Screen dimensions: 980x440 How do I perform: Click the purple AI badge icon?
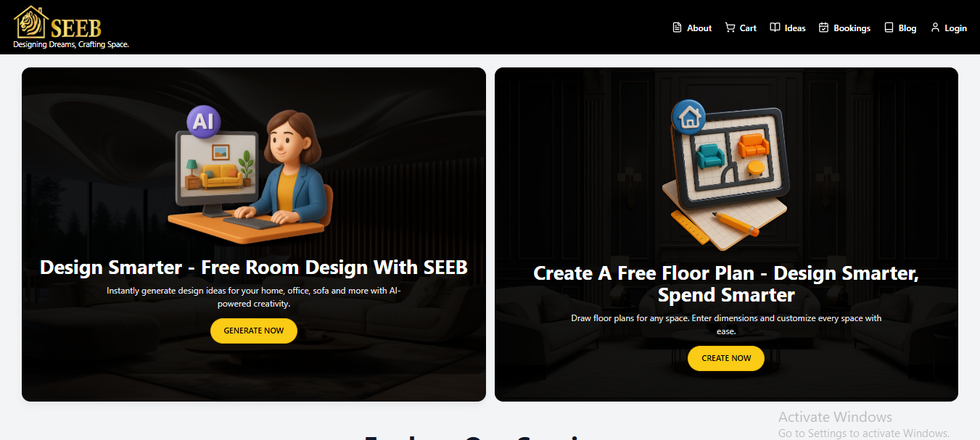203,121
